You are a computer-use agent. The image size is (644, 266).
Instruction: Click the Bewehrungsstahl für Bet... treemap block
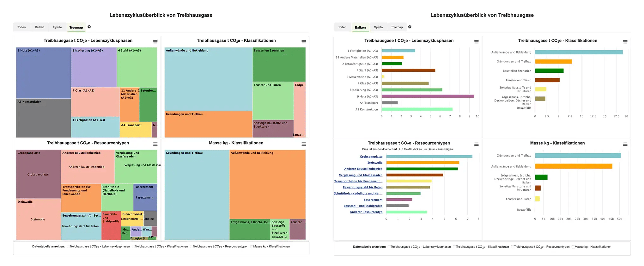[81, 226]
